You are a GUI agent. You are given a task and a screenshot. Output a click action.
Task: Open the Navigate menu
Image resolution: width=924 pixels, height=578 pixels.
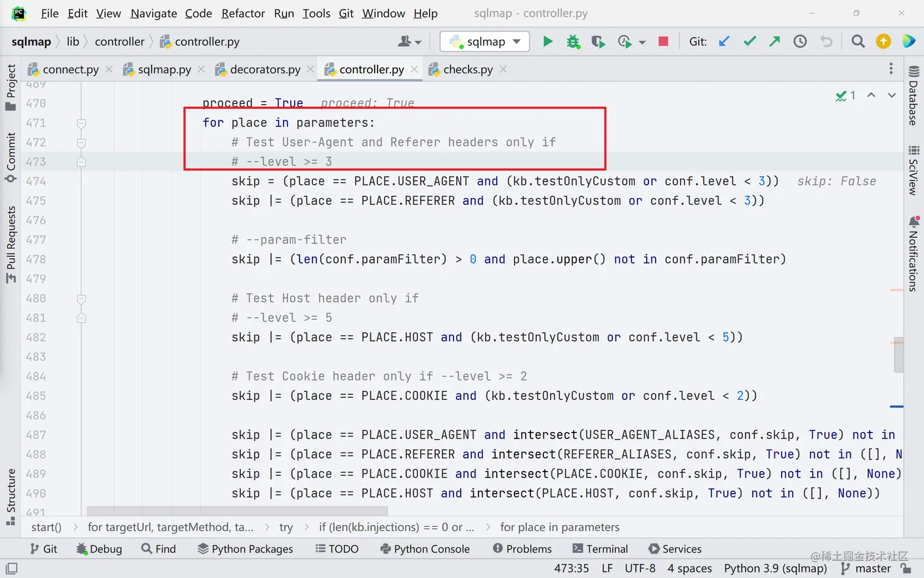[153, 13]
